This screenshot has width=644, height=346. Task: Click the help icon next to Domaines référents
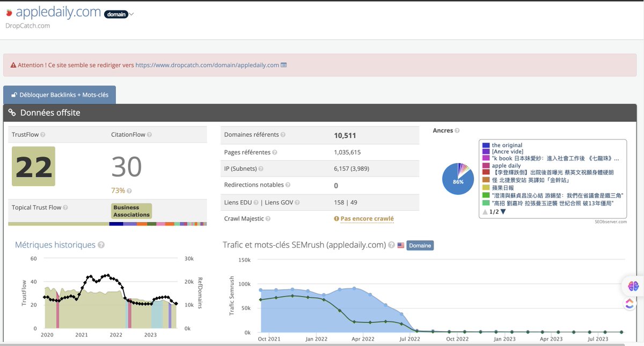pos(283,135)
